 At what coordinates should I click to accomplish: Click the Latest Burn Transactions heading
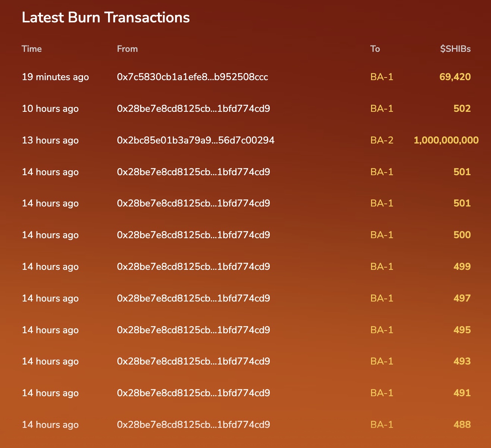tap(106, 18)
